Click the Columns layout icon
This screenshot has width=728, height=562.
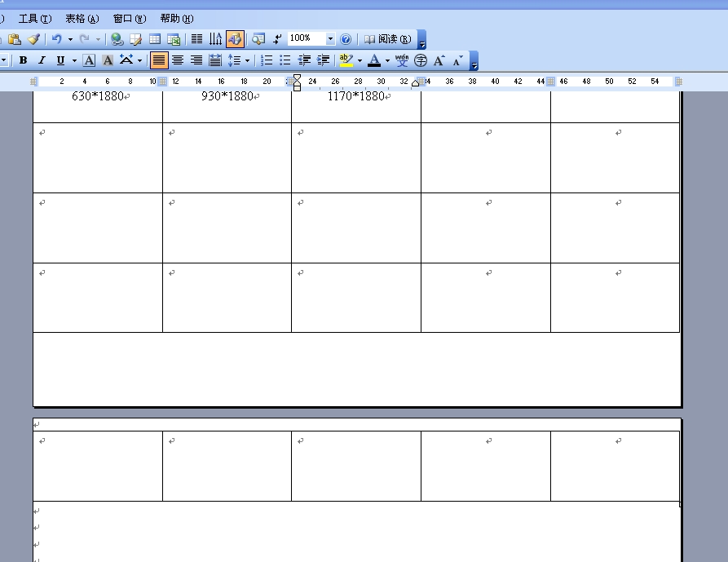coord(196,39)
